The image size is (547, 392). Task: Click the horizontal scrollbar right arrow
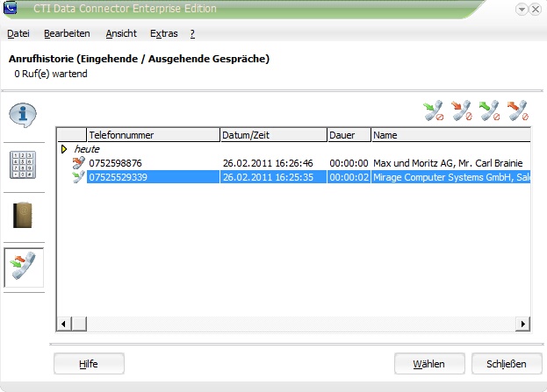tap(522, 324)
